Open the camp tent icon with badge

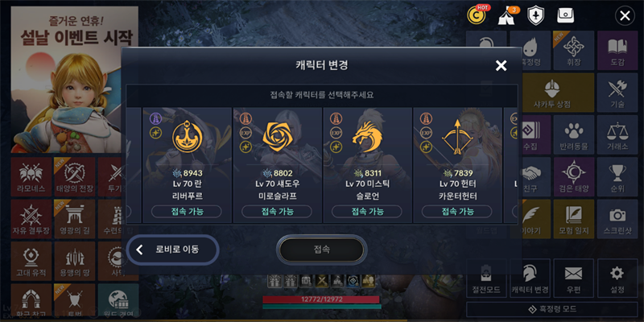coord(507,16)
